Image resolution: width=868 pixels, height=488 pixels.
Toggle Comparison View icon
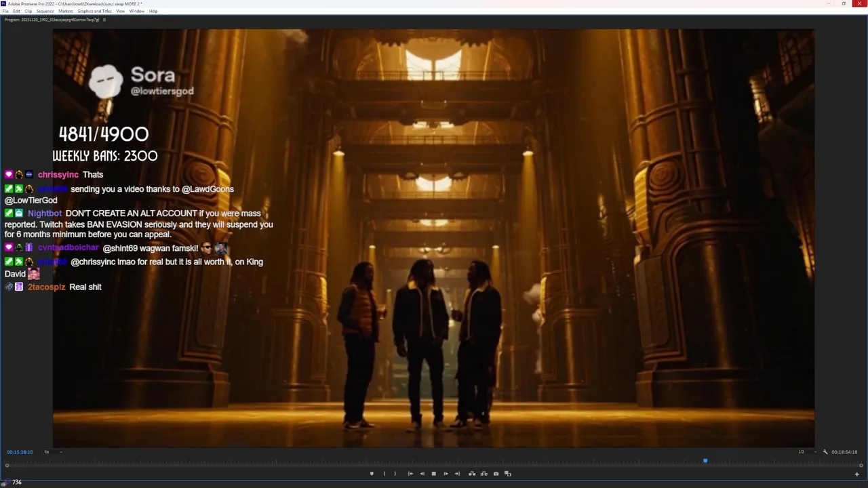[508, 474]
